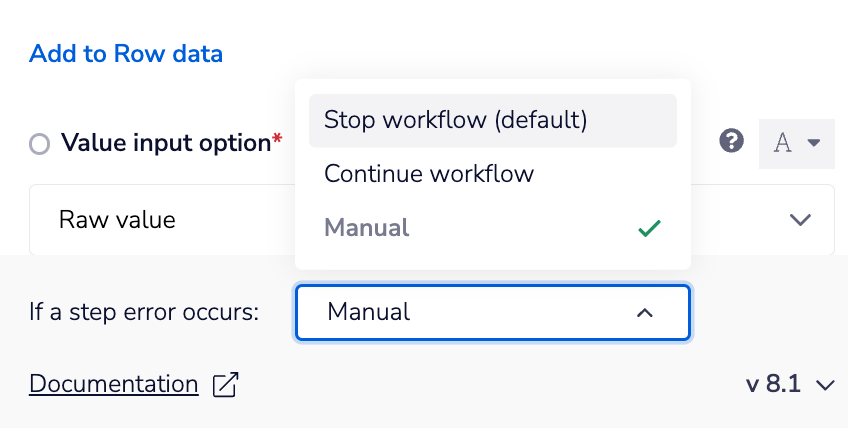Click the green checkmark next to Manual
The height and width of the screenshot is (428, 848).
coord(649,228)
